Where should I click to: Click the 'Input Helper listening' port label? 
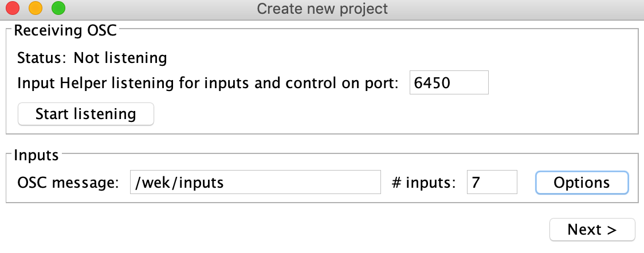tap(207, 83)
